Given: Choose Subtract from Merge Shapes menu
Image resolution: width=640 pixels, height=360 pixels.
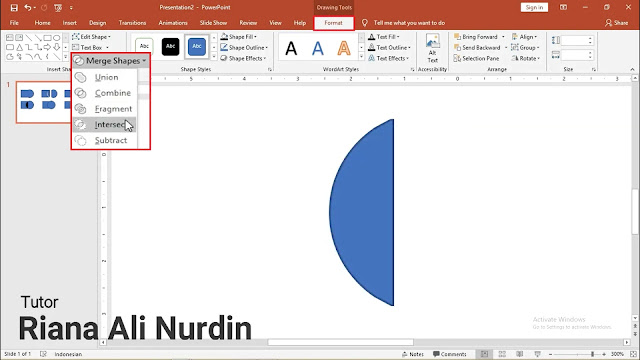Looking at the screenshot, I should 104,140.
